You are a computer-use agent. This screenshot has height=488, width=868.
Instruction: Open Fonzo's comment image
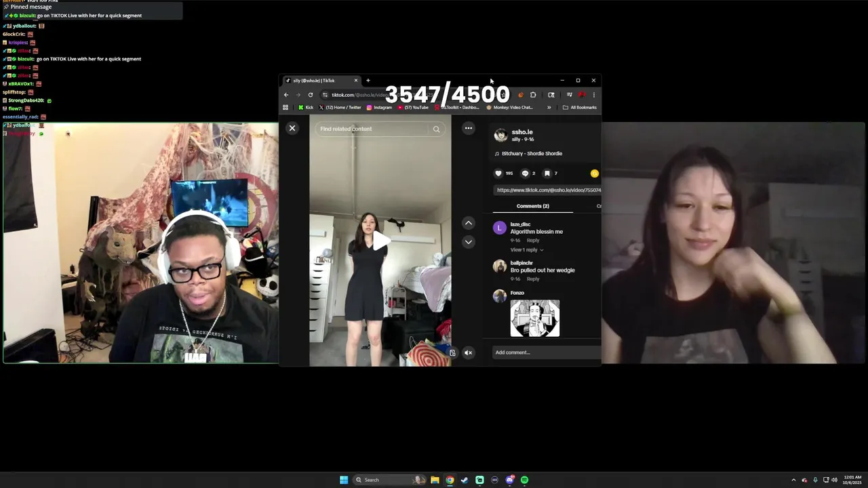click(535, 318)
